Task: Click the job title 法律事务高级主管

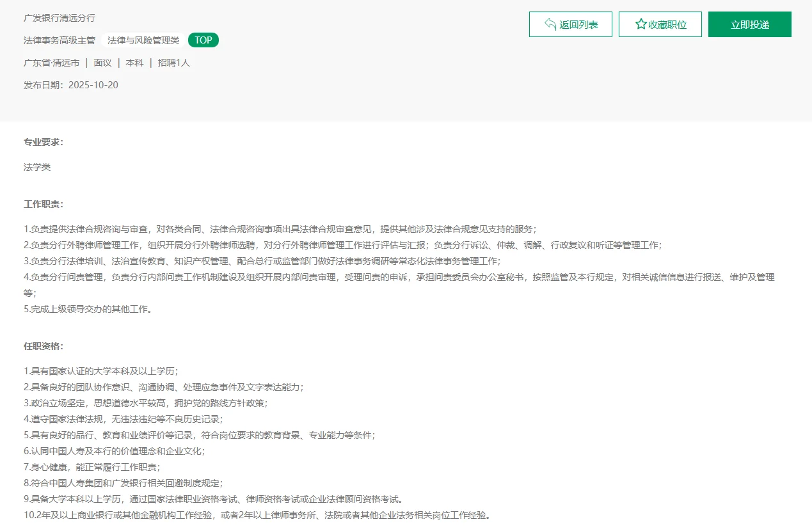Action: 60,40
